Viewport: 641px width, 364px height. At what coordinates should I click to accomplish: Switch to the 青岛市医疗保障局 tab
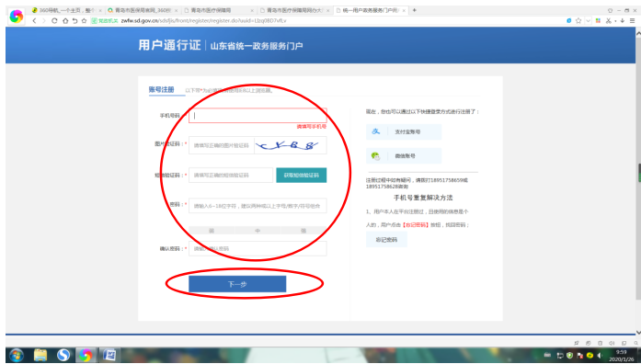click(218, 10)
